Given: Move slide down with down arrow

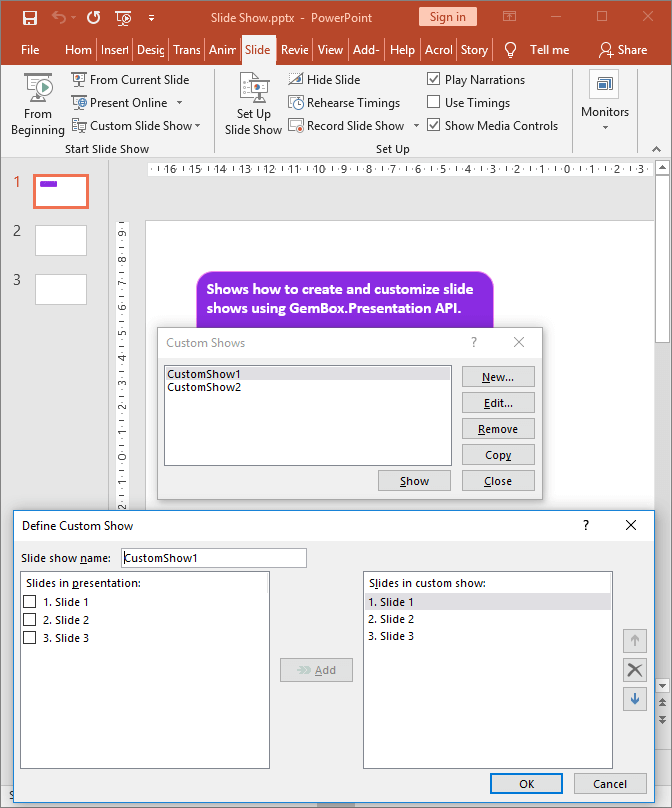Looking at the screenshot, I should pos(634,699).
